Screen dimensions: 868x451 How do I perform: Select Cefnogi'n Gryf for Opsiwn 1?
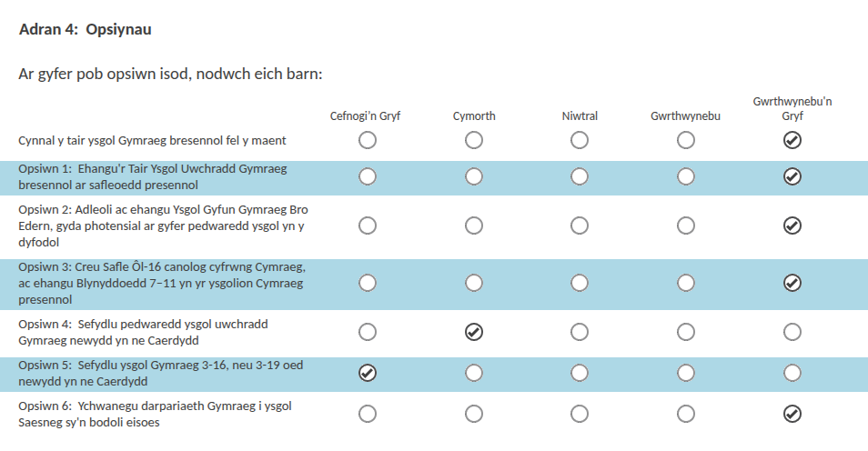coord(368,176)
